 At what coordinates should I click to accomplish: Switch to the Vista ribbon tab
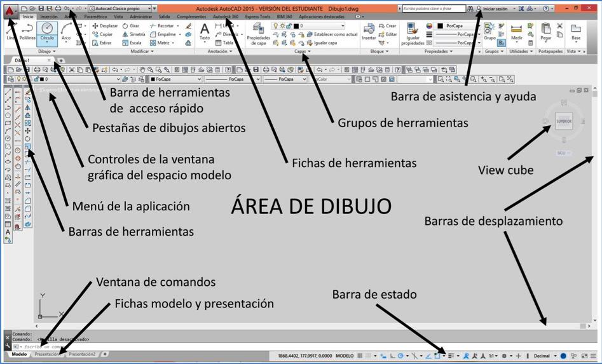[x=118, y=17]
